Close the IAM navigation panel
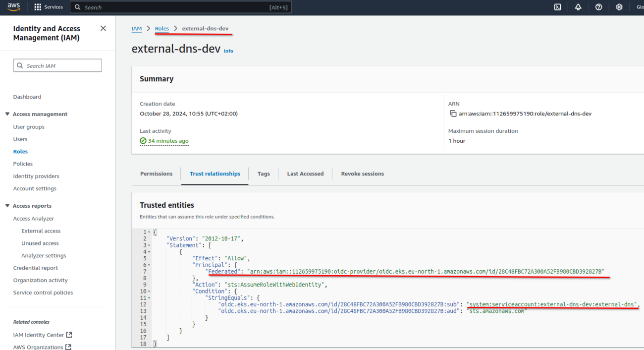644x350 pixels. coord(103,28)
